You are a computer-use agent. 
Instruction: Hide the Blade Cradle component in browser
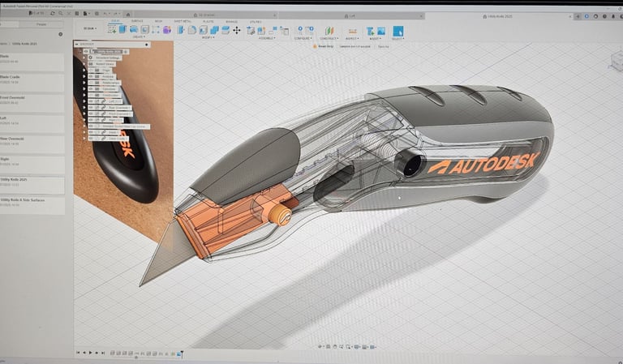(92, 138)
